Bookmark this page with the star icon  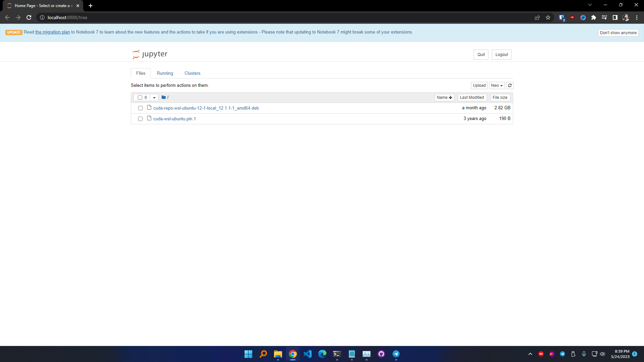click(x=548, y=17)
